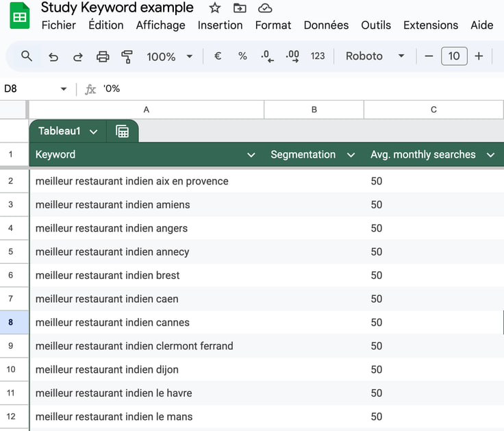Open the Segmentation column filter chevron
Image resolution: width=504 pixels, height=431 pixels.
click(351, 155)
